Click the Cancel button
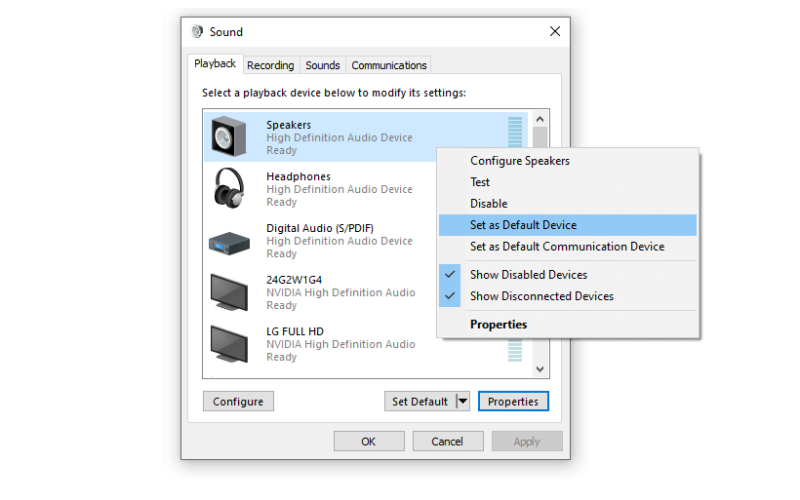800x500 pixels. click(447, 441)
